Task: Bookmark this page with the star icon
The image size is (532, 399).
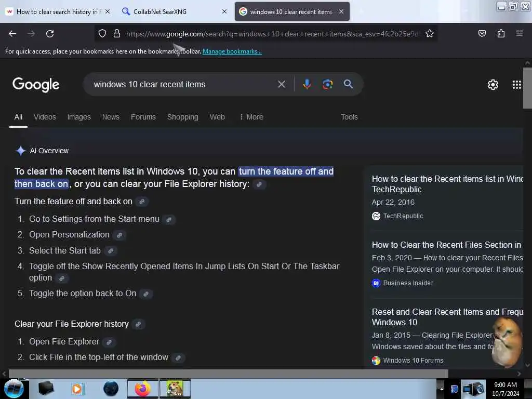Action: (x=430, y=34)
